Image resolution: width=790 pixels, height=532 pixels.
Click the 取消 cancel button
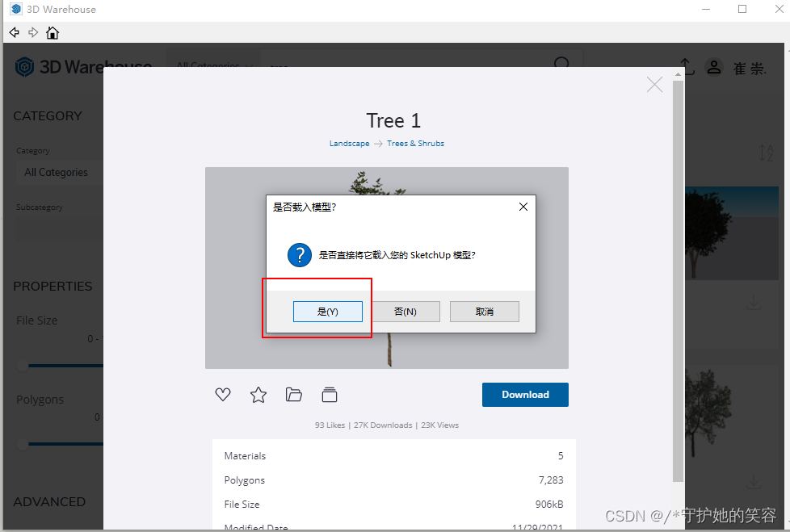tap(484, 312)
